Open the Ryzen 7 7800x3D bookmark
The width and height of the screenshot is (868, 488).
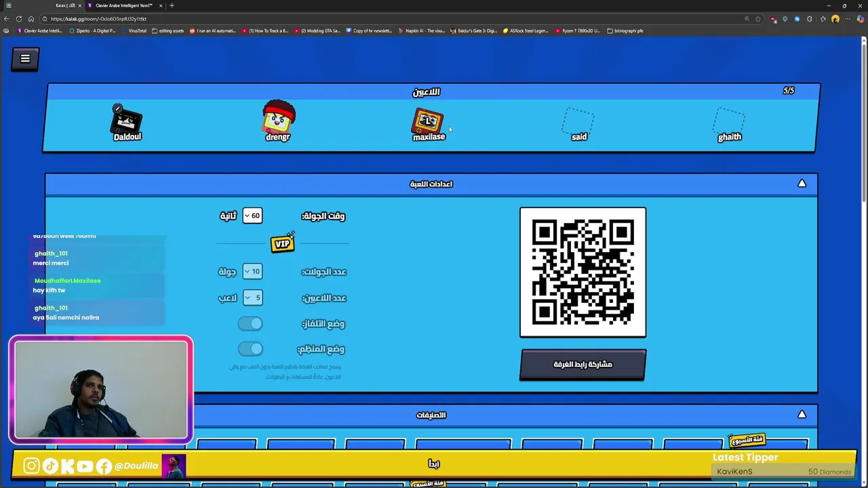[578, 30]
